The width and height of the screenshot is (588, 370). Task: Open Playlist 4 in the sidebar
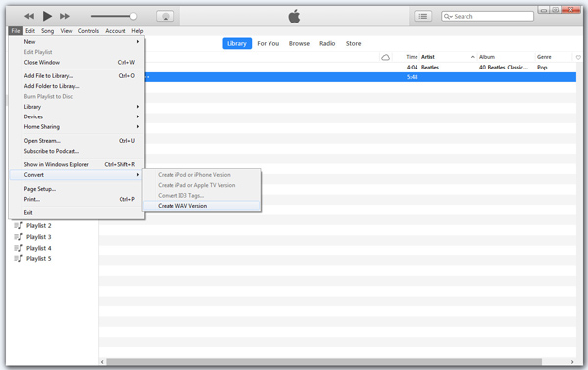coord(38,248)
